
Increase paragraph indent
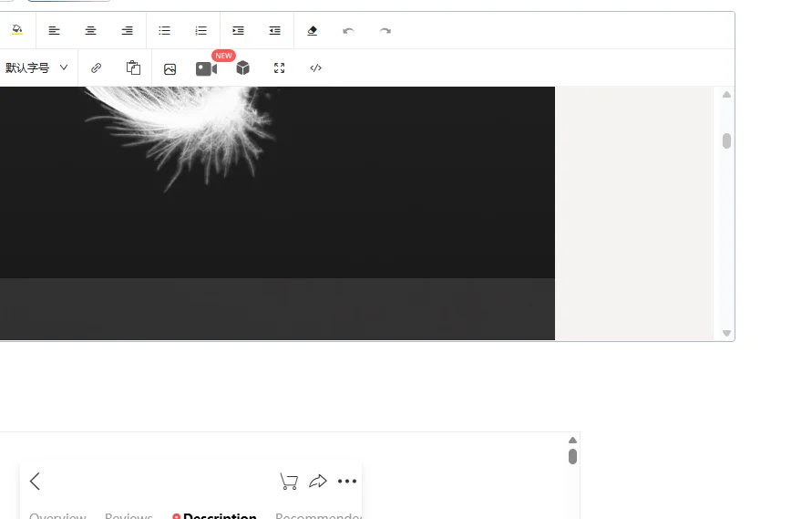(x=238, y=31)
